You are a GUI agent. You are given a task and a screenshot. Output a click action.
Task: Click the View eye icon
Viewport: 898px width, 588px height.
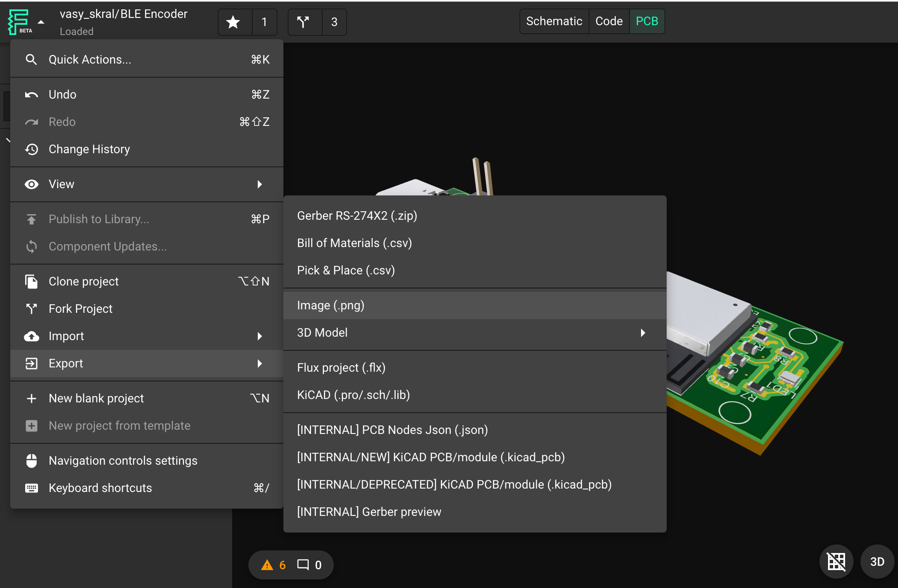[x=31, y=184]
